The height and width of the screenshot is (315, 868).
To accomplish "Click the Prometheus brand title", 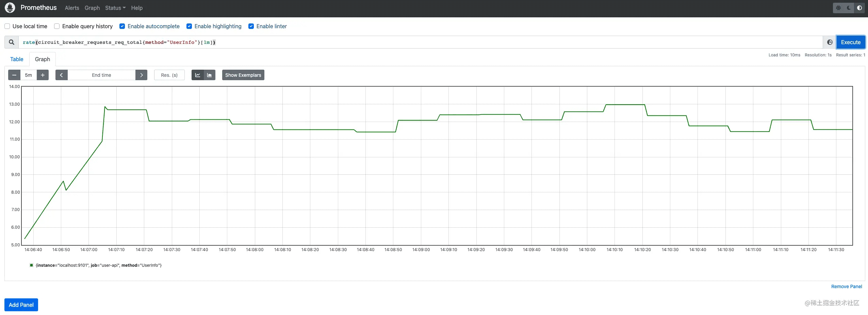I will [38, 7].
